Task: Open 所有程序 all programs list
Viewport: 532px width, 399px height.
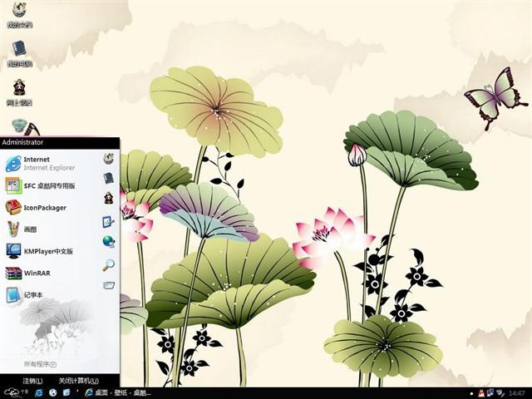Action: coord(40,364)
